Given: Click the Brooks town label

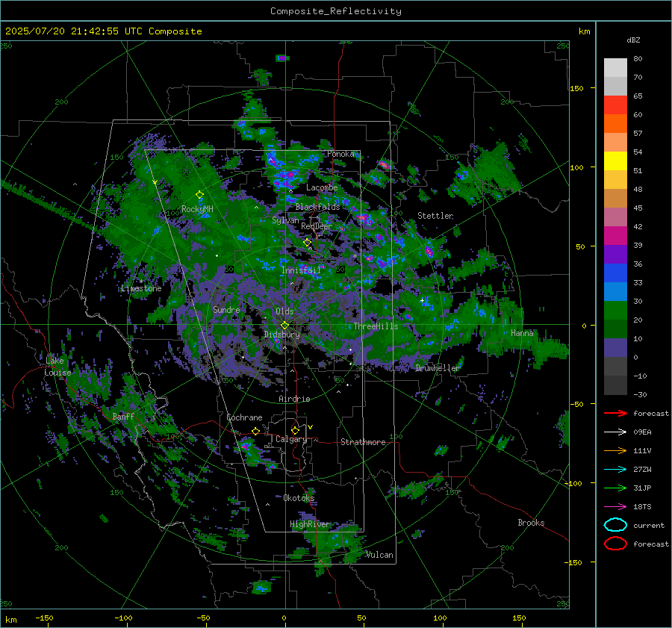Looking at the screenshot, I should click(531, 523).
